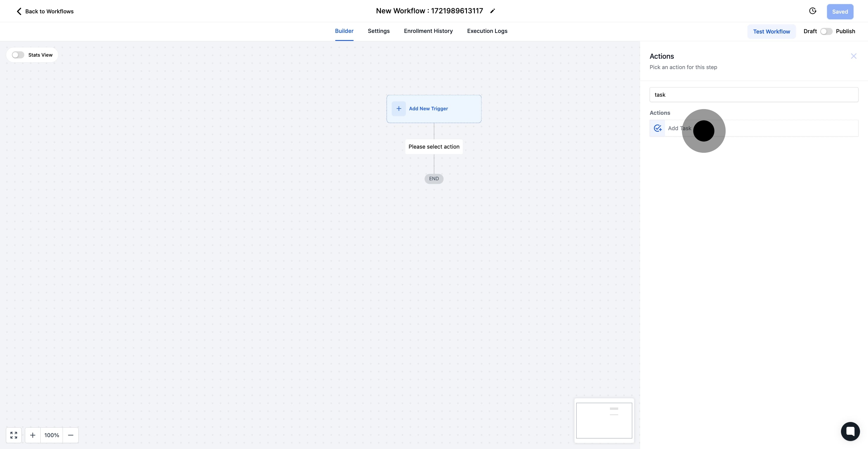Open the Settings tab
Image resolution: width=868 pixels, height=449 pixels.
pyautogui.click(x=379, y=31)
